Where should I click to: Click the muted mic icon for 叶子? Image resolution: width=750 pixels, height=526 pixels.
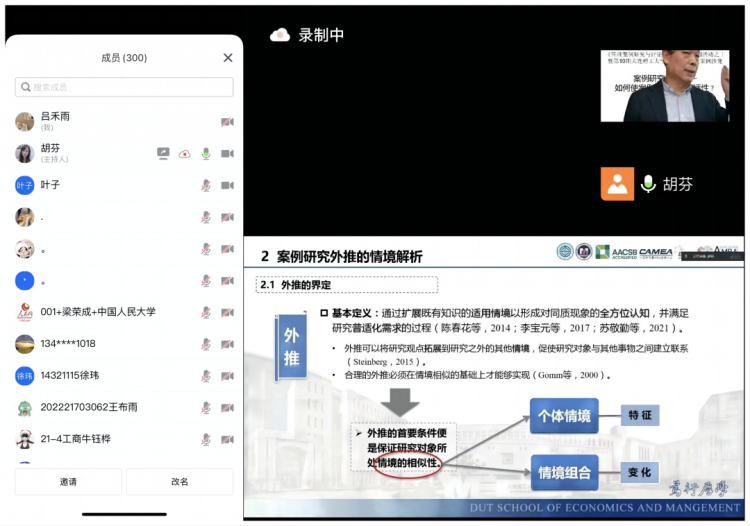coord(206,185)
